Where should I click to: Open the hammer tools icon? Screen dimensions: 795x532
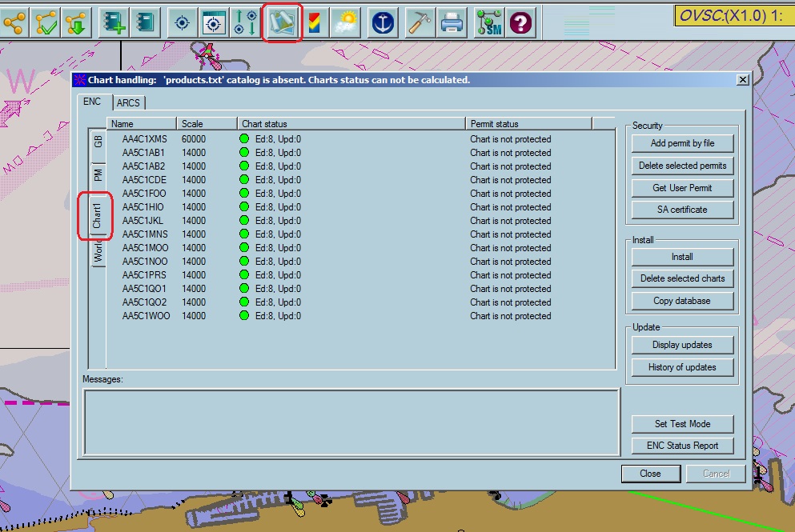click(420, 22)
